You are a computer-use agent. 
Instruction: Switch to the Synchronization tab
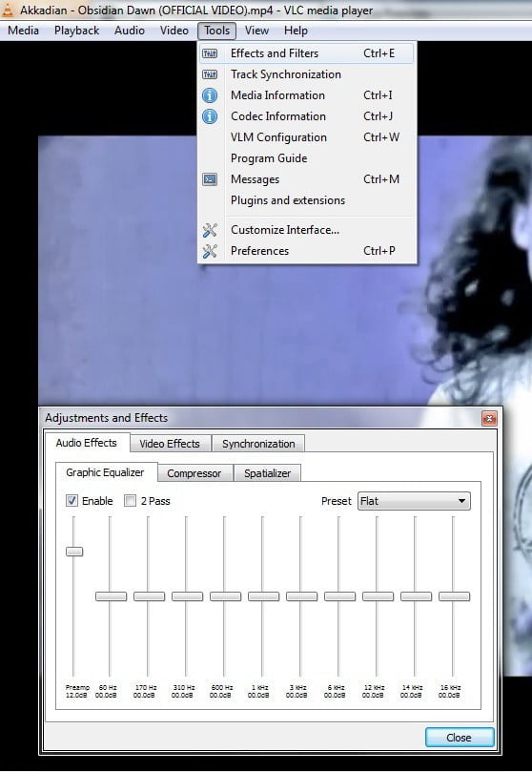pyautogui.click(x=258, y=444)
